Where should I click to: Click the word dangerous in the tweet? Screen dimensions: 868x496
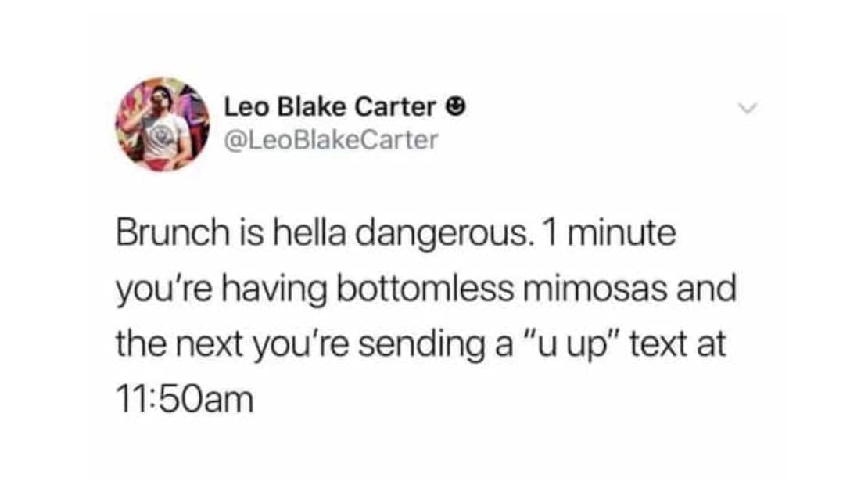click(x=440, y=234)
